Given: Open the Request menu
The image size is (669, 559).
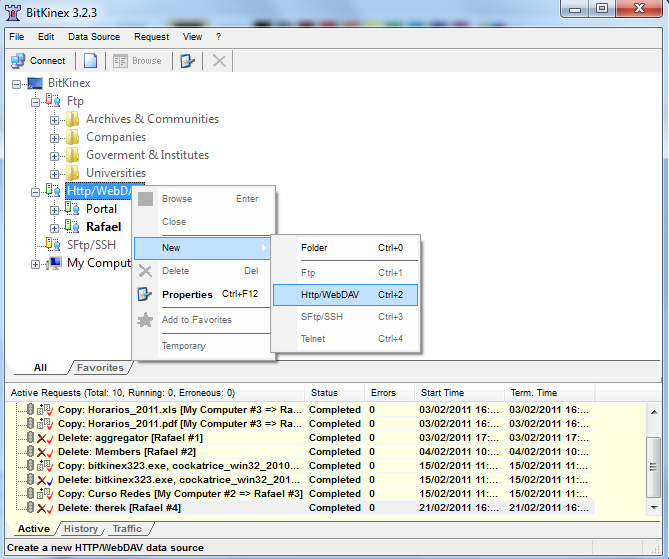Looking at the screenshot, I should tap(151, 37).
